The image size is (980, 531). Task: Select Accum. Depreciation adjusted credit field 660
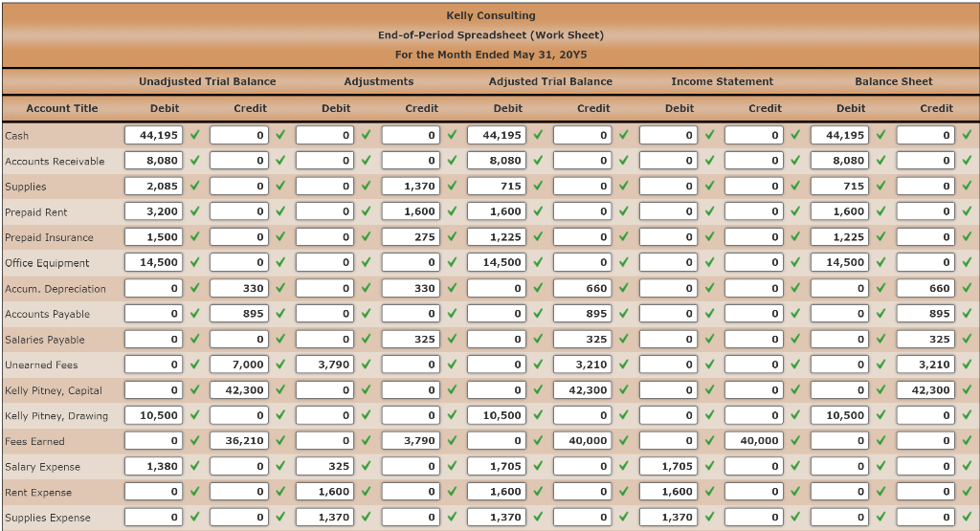click(x=583, y=288)
